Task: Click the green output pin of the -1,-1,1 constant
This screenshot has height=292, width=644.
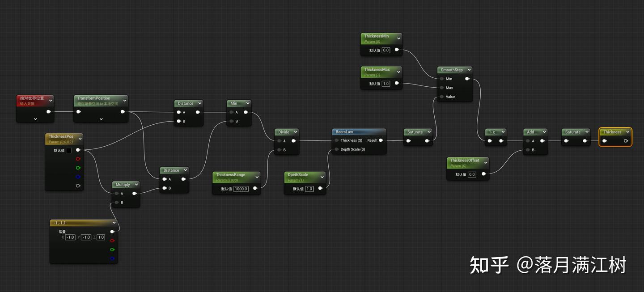Action: tap(112, 250)
